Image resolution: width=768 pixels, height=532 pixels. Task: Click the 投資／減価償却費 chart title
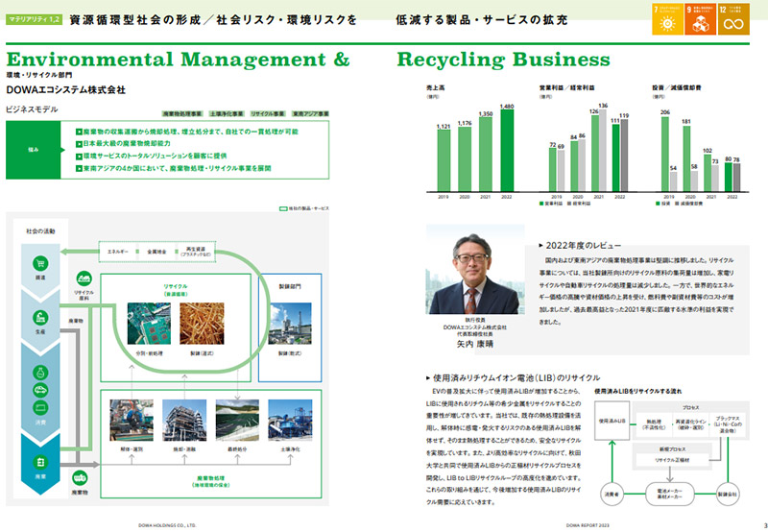coord(677,87)
